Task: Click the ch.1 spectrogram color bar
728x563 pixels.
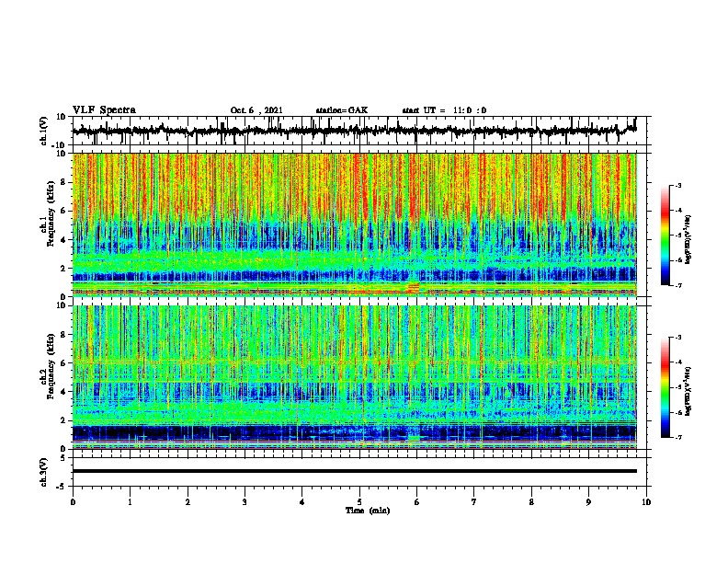Action: pos(665,236)
